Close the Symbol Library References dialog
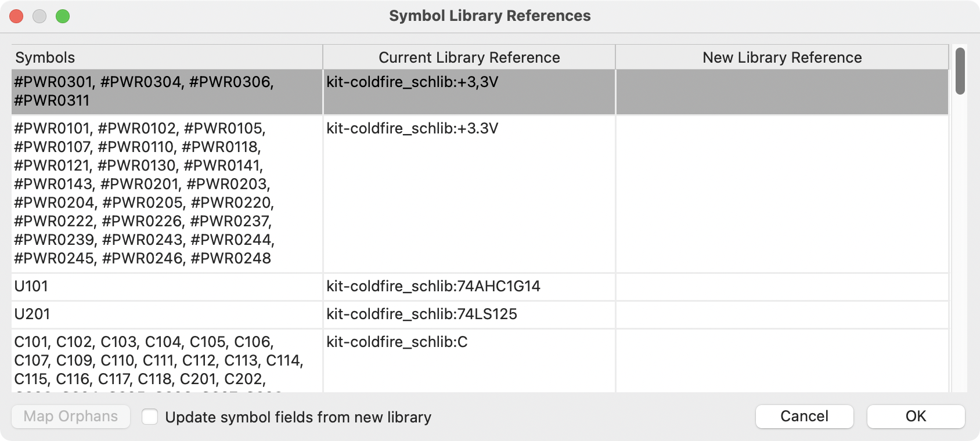The height and width of the screenshot is (441, 980). pyautogui.click(x=16, y=16)
